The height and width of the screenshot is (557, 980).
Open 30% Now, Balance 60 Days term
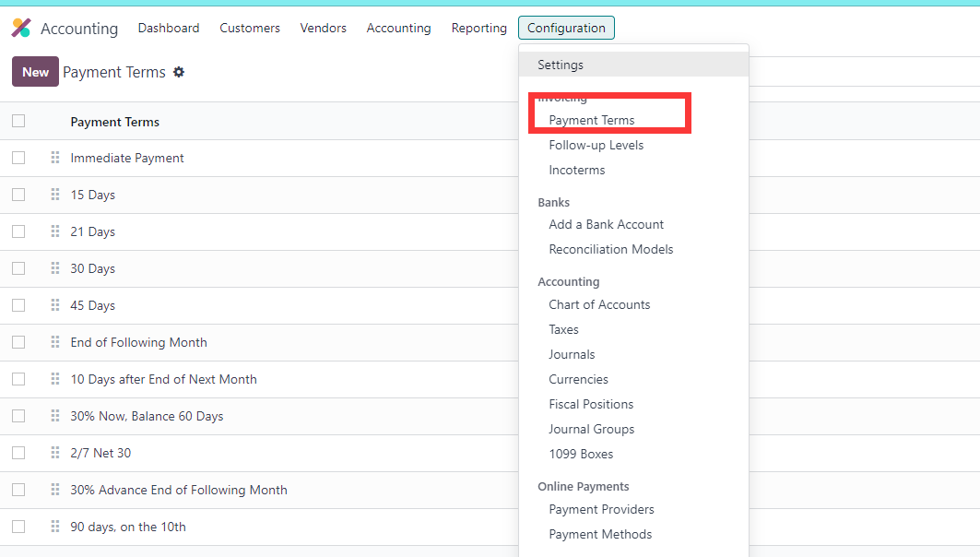point(147,416)
